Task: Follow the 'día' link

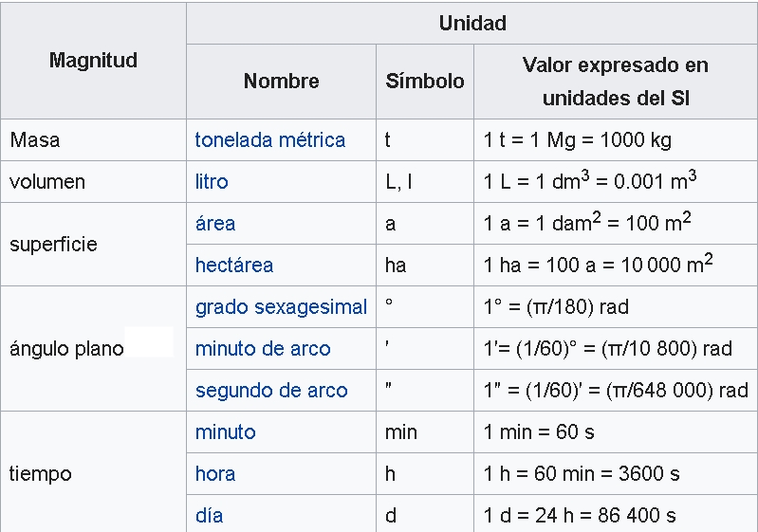Action: [x=209, y=516]
